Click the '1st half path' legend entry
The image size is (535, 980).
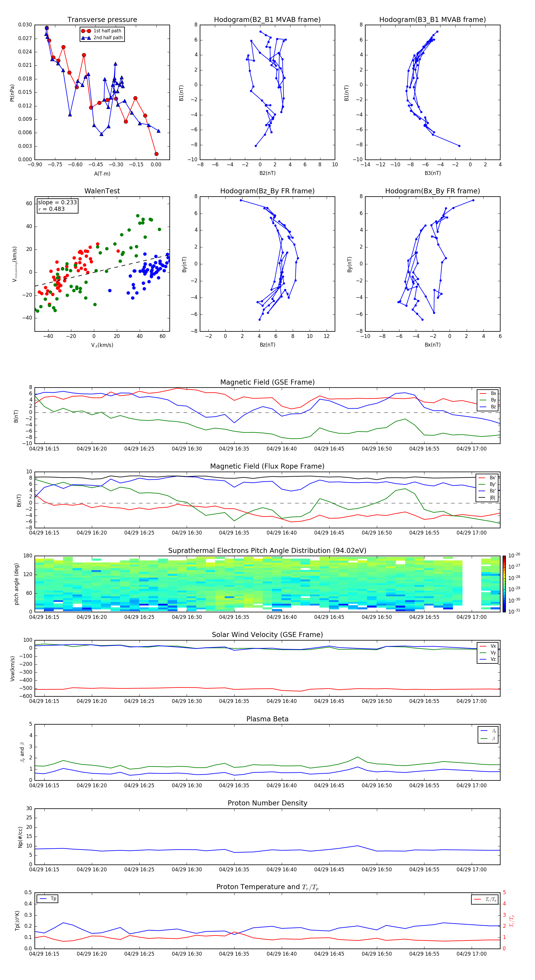click(x=101, y=31)
